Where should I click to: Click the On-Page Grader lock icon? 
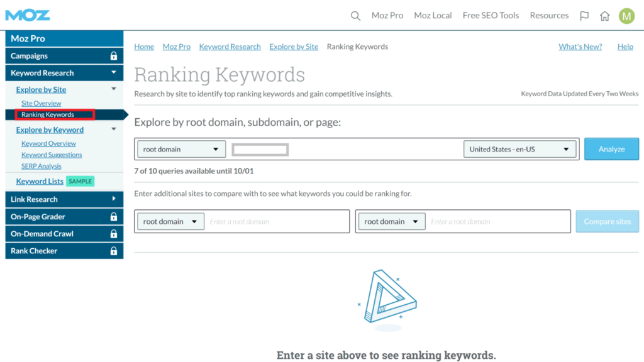pyautogui.click(x=114, y=217)
